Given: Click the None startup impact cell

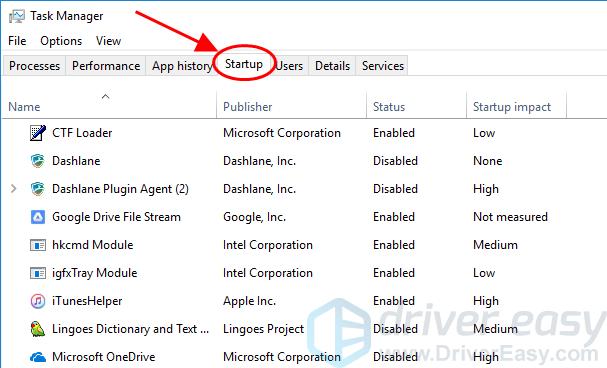Looking at the screenshot, I should [x=487, y=161].
